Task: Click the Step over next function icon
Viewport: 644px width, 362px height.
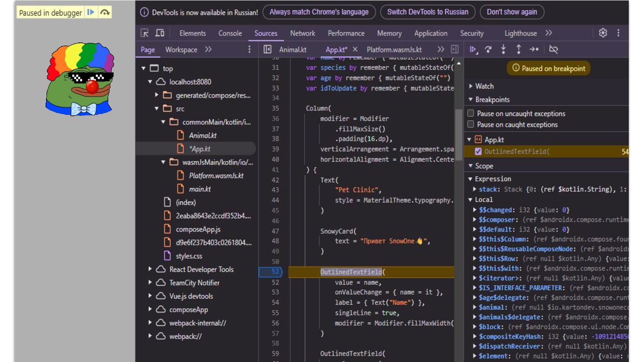Action: coord(488,50)
